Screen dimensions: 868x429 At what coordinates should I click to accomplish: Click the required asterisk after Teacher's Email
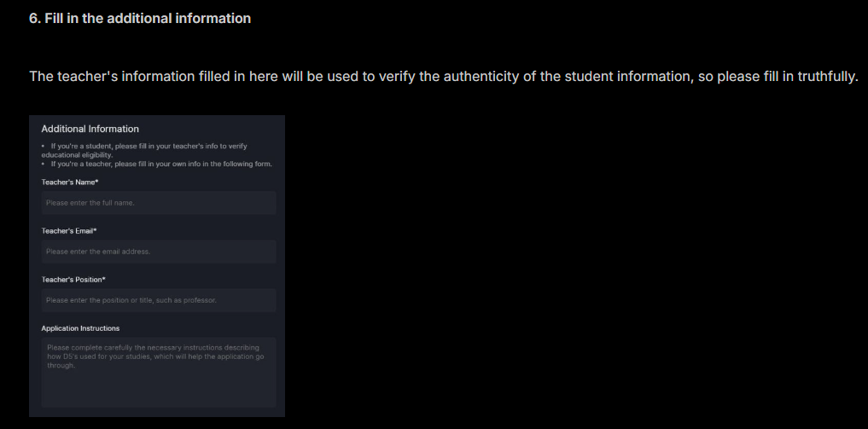pyautogui.click(x=96, y=230)
